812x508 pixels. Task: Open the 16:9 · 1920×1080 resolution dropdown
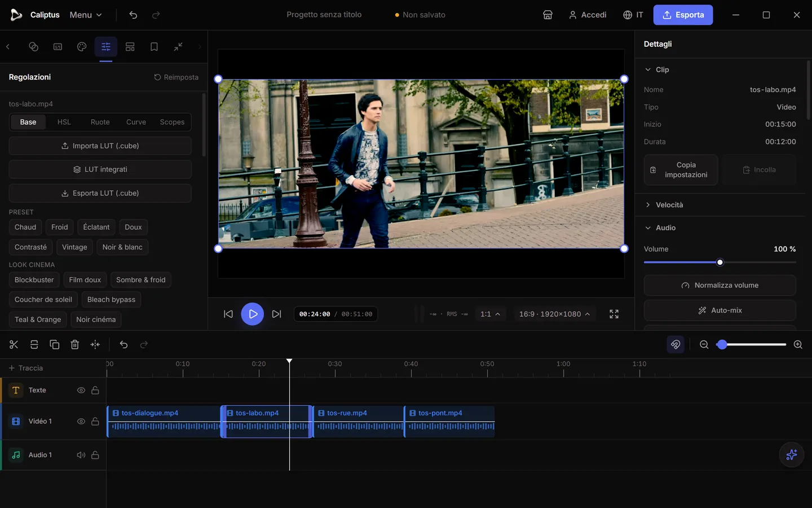tap(554, 314)
